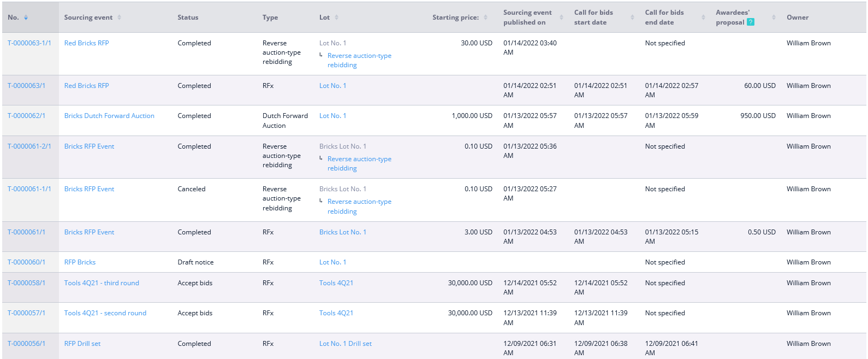
Task: Click sort icon for Call for bids end date
Action: click(x=703, y=17)
